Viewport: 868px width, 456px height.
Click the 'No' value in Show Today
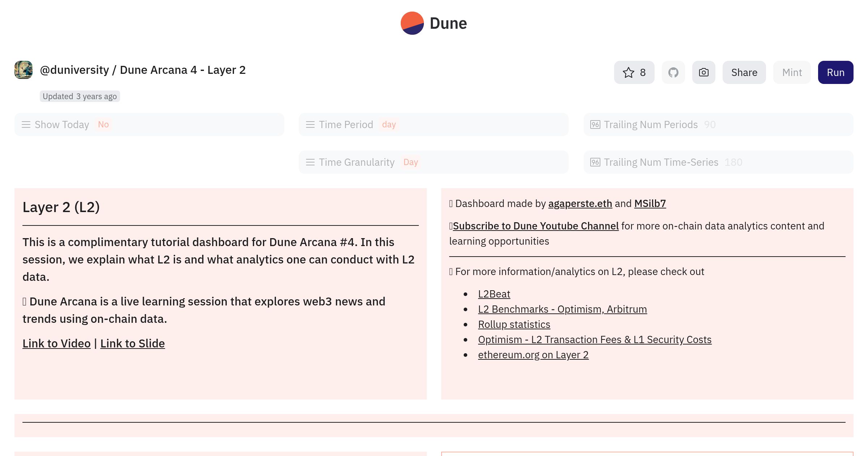[103, 124]
